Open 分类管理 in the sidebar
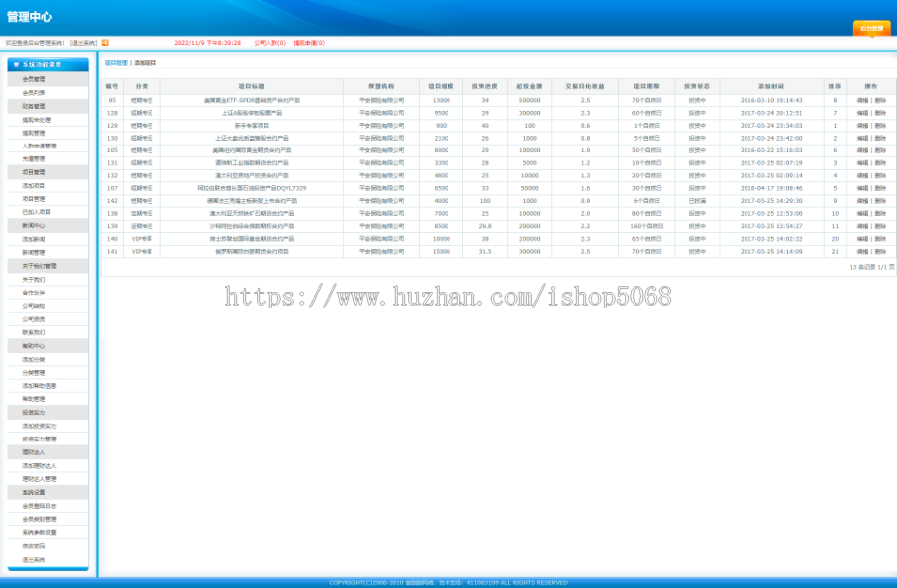This screenshot has width=897, height=588. click(x=34, y=373)
